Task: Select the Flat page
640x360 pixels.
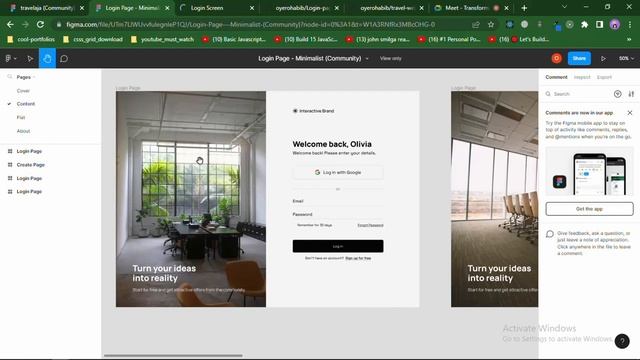Action: (x=21, y=118)
